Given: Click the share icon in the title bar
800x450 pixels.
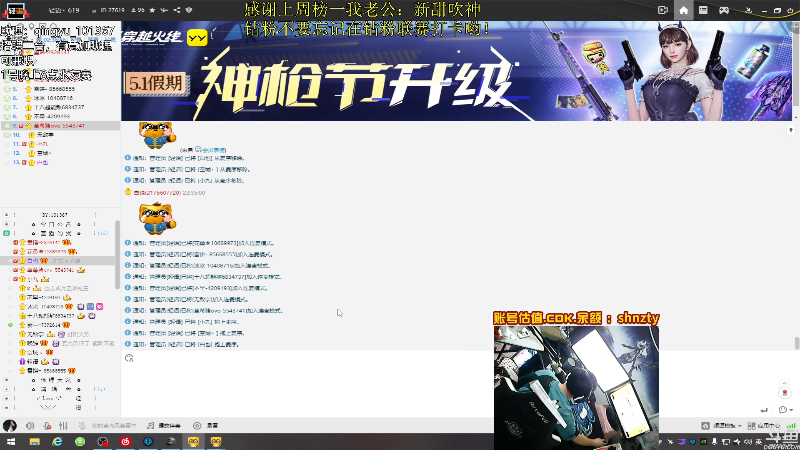Looking at the screenshot, I should pyautogui.click(x=177, y=10).
